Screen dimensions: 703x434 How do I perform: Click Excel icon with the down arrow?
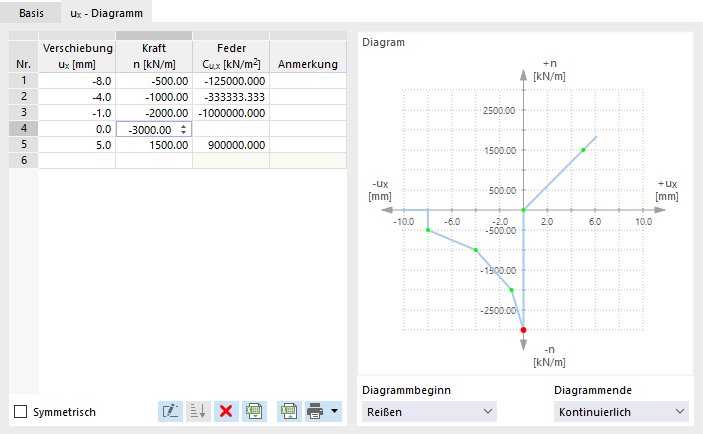click(254, 411)
